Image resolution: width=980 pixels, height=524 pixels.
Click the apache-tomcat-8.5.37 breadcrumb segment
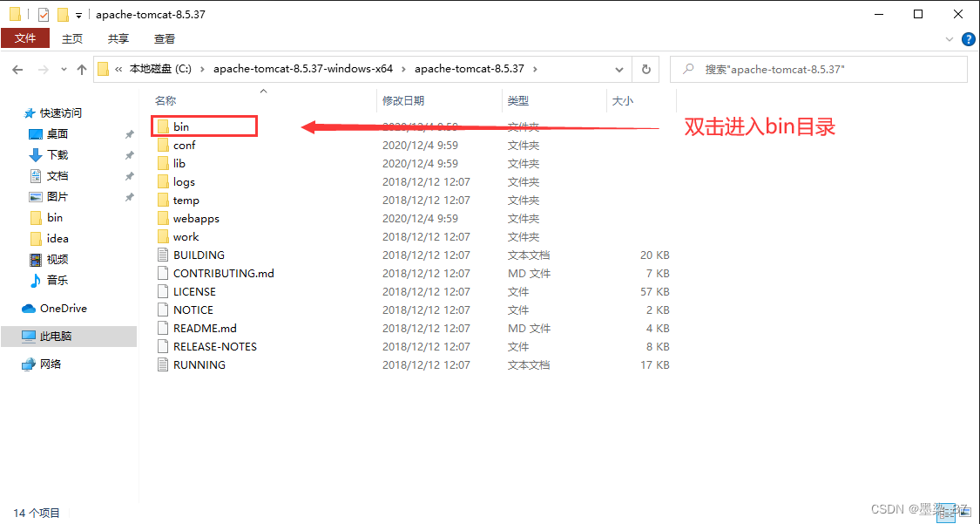[470, 70]
